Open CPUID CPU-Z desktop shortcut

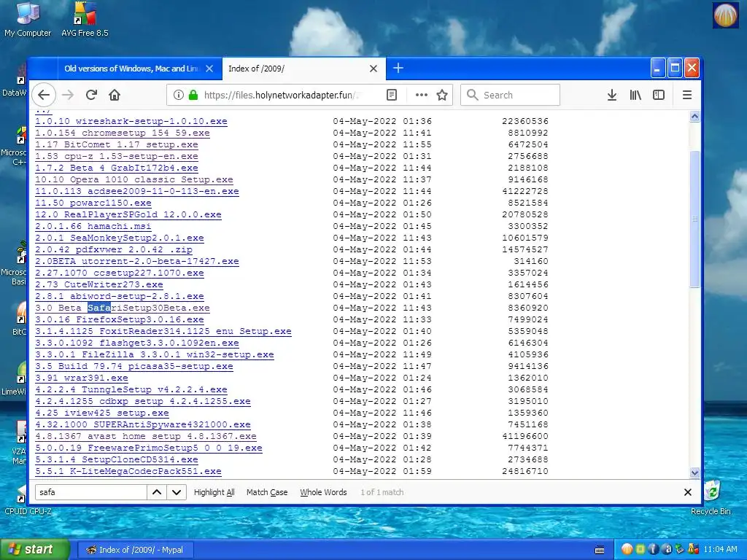click(28, 501)
